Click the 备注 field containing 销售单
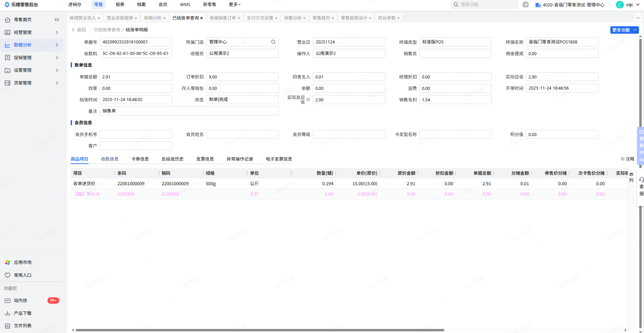Screen dimensions: 644x333 pos(189,111)
